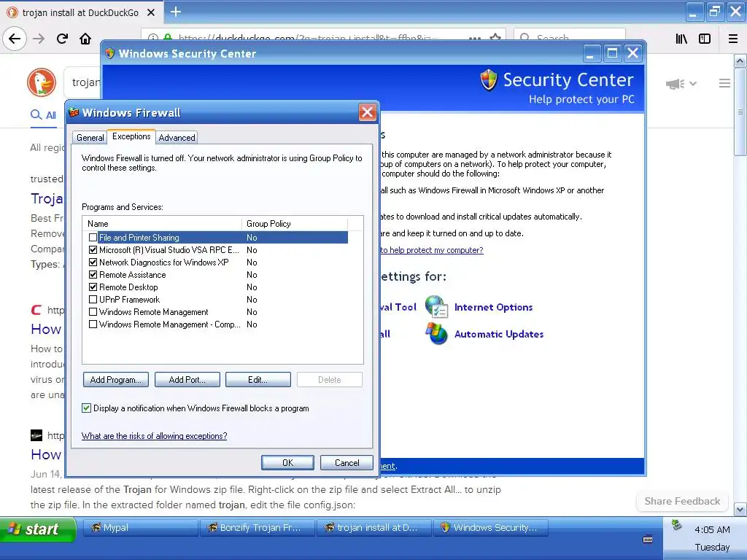
Task: Close the trojan install DuckDuckGo tab
Action: 151,12
